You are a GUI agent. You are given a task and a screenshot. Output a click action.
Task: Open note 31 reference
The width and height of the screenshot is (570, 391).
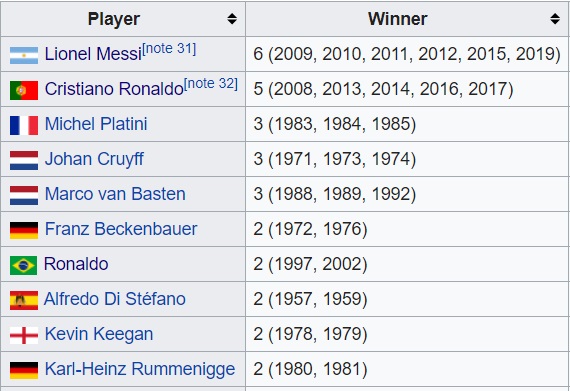click(x=169, y=49)
